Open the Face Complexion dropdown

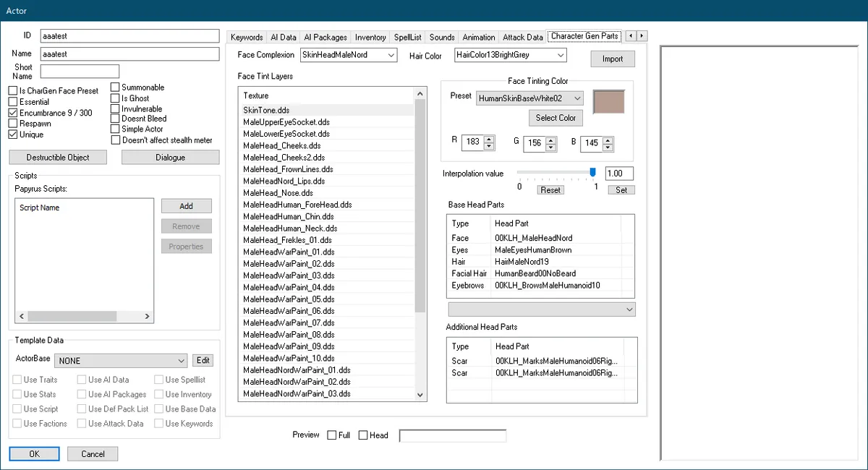(x=391, y=56)
